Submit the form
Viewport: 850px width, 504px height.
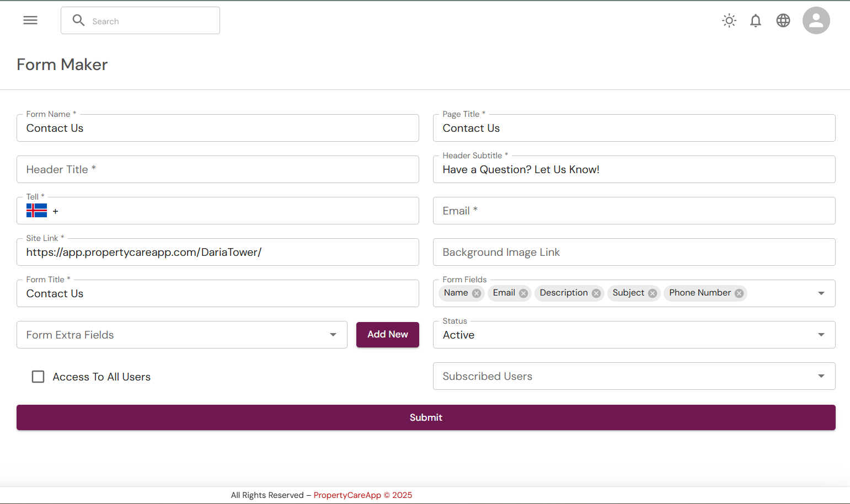coord(425,417)
